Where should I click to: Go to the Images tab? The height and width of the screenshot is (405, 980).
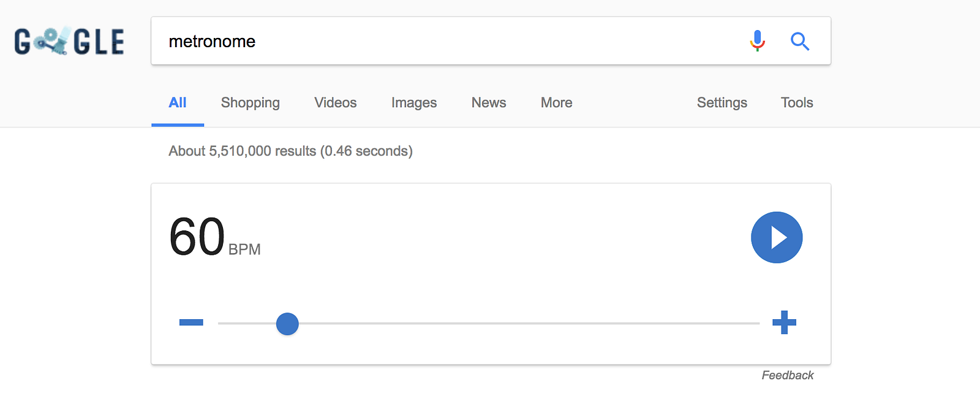tap(414, 103)
